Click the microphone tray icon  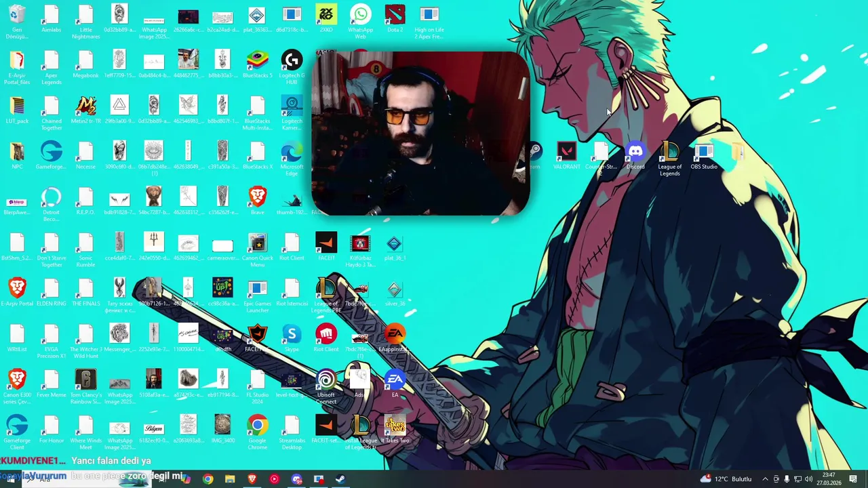[787, 479]
